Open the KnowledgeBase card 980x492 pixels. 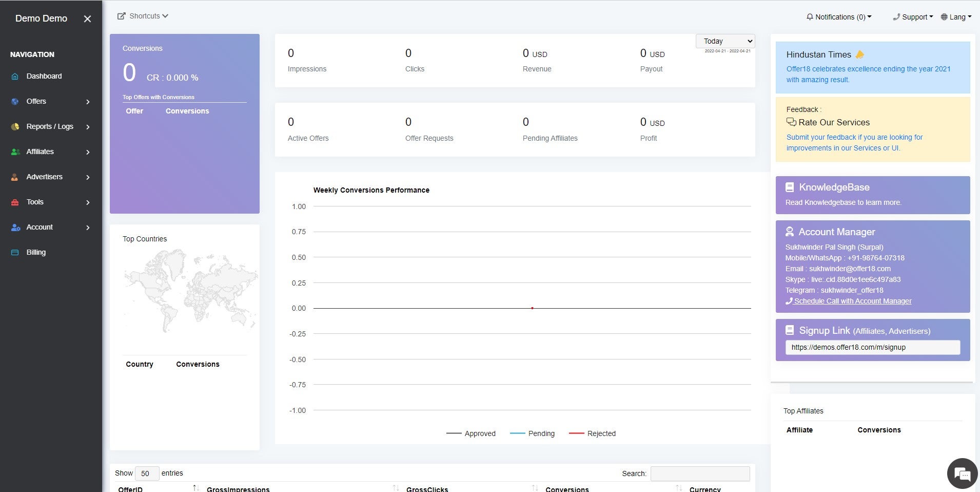(873, 195)
